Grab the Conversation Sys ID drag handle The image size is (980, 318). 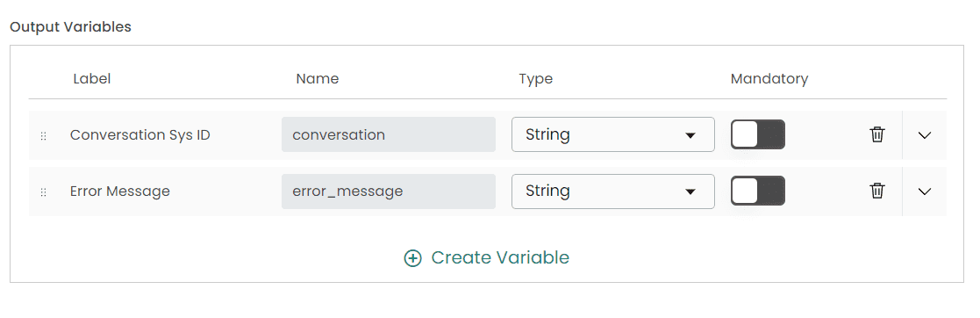[43, 136]
